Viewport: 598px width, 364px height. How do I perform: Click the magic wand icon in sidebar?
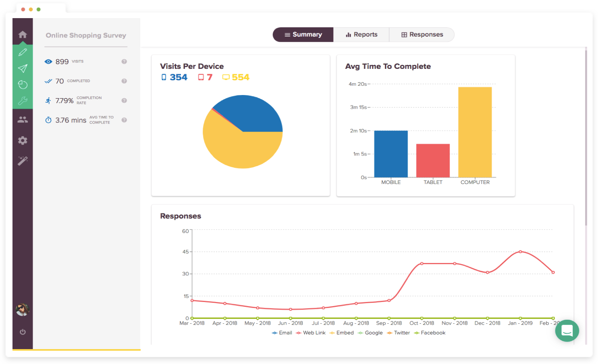[x=23, y=161]
